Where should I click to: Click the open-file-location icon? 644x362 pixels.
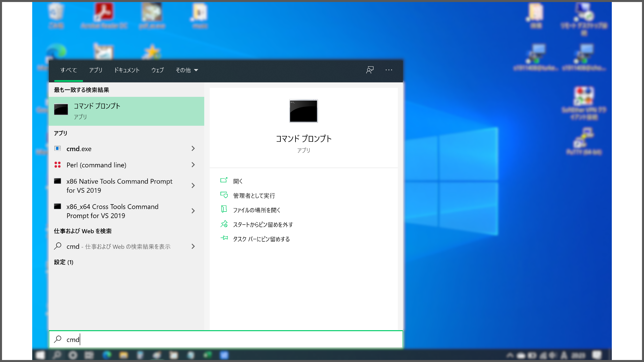[224, 209]
